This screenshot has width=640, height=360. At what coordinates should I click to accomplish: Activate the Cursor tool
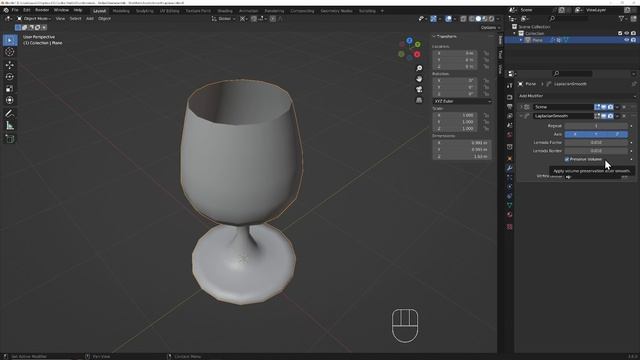coord(10,52)
